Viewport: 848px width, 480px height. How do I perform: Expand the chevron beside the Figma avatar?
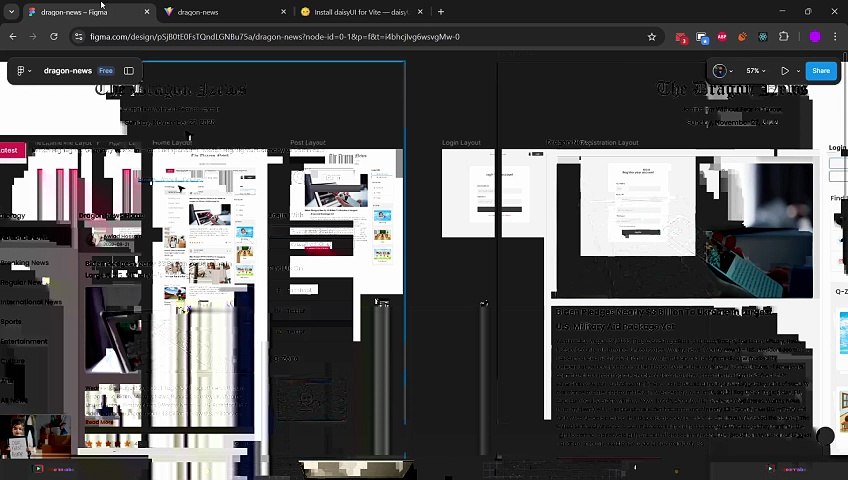pyautogui.click(x=731, y=71)
